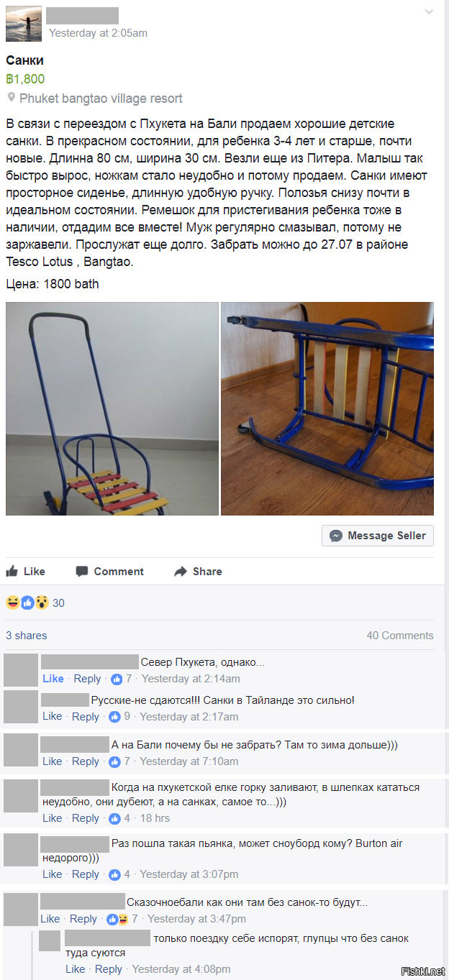This screenshot has height=980, width=449.
Task: Click the poster's beach profile picture
Action: pyautogui.click(x=24, y=24)
